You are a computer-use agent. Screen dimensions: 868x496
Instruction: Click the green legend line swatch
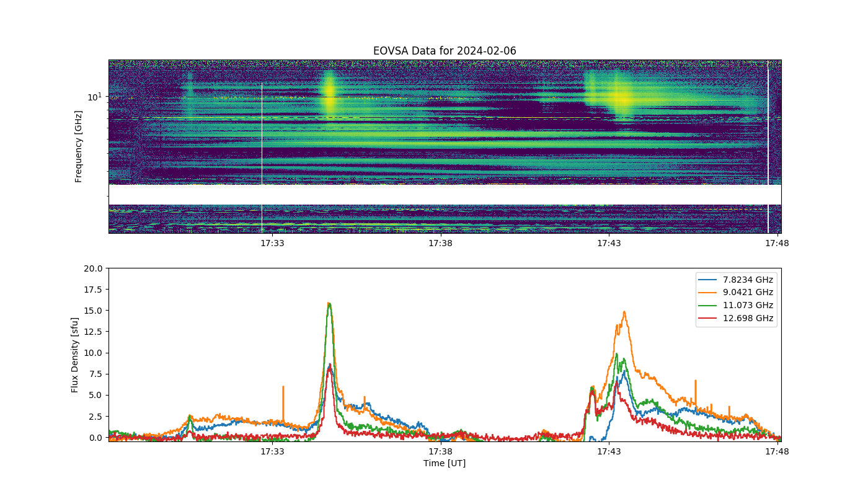click(709, 305)
